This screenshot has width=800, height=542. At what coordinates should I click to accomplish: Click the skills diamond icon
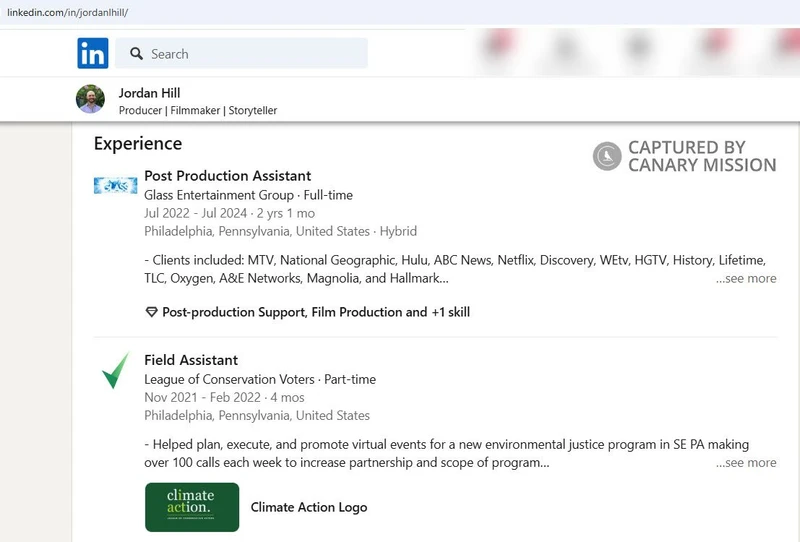coord(152,312)
